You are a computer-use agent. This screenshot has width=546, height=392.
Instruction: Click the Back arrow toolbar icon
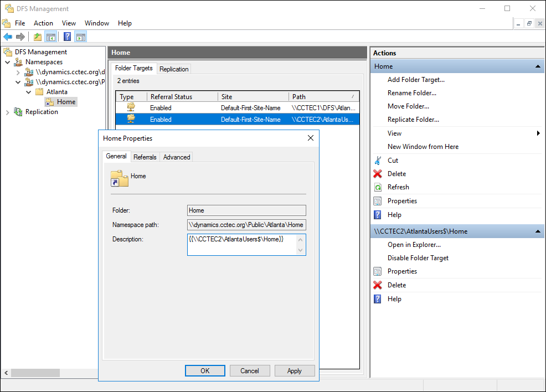8,37
